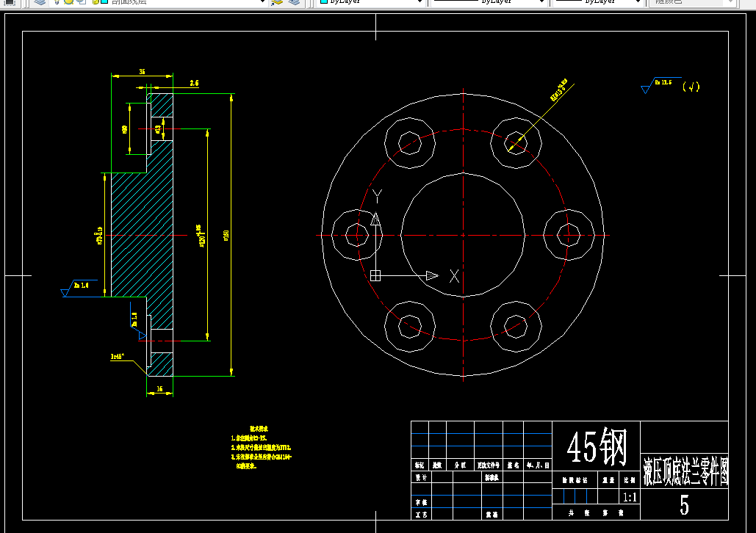This screenshot has height=533, width=756.
Task: Select the yellow technical requirements text block
Action: [261, 448]
